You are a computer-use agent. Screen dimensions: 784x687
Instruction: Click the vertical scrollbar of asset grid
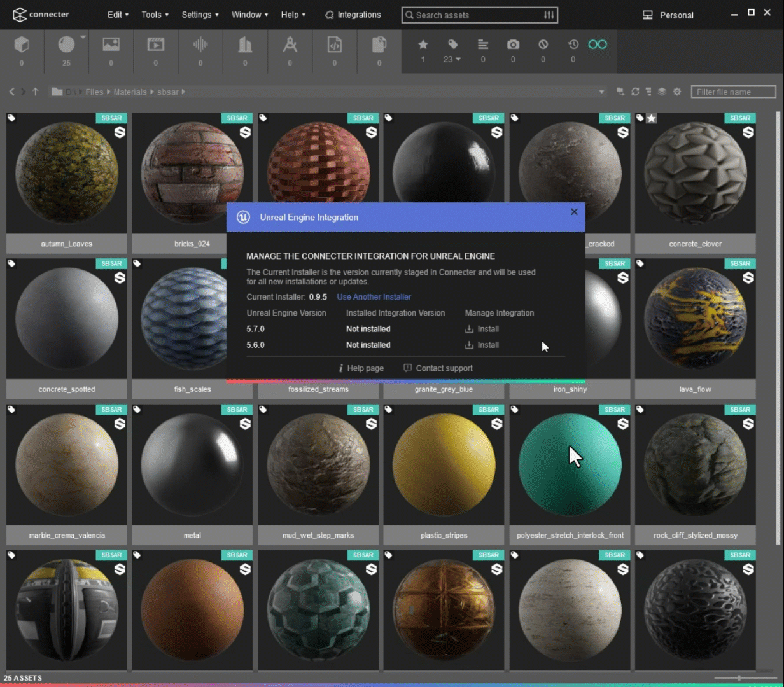[x=778, y=328]
